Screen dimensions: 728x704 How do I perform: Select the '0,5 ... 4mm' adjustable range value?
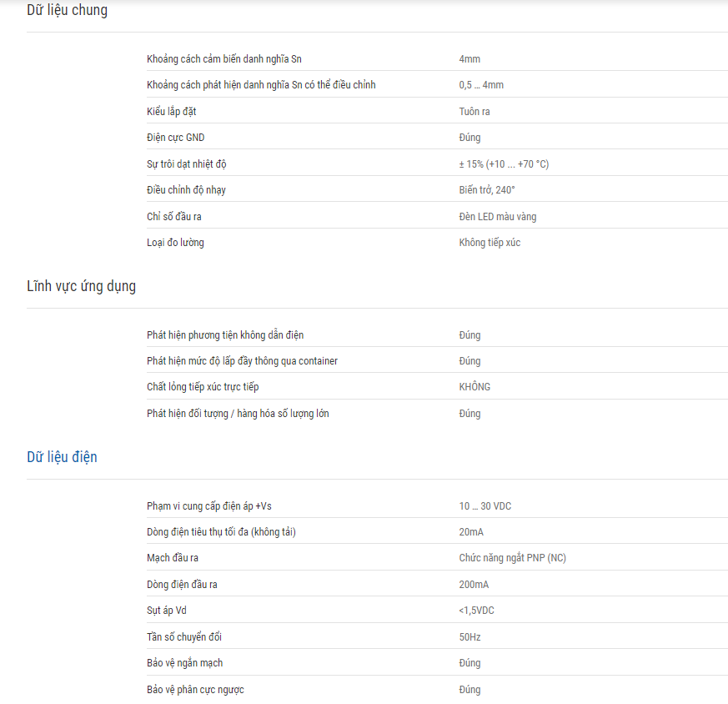click(x=481, y=85)
